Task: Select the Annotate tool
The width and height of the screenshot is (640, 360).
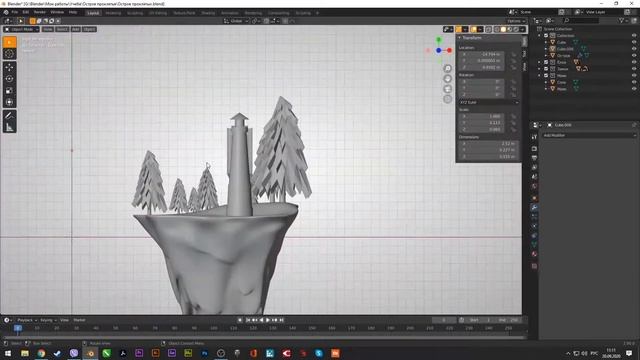Action: [9, 116]
